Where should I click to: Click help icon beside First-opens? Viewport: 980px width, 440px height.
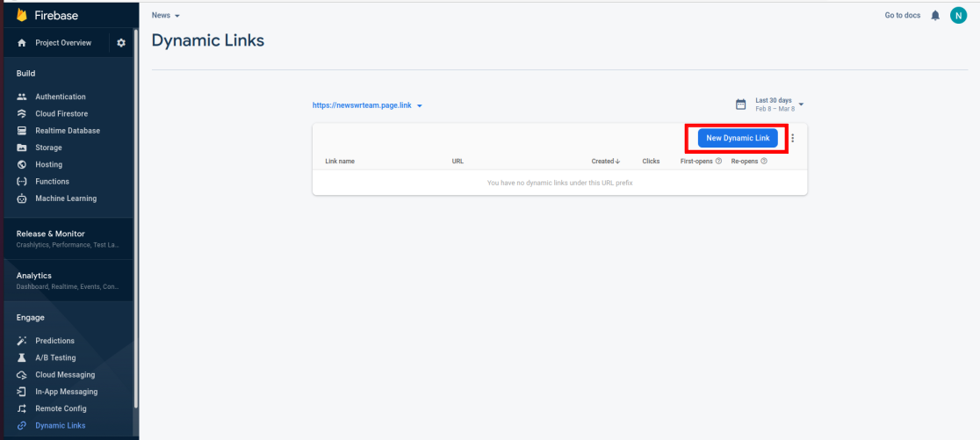point(718,162)
